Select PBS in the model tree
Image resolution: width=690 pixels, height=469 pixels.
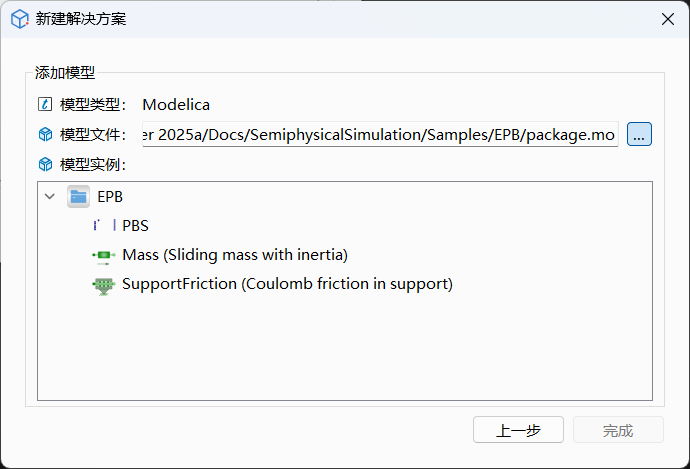coord(135,226)
